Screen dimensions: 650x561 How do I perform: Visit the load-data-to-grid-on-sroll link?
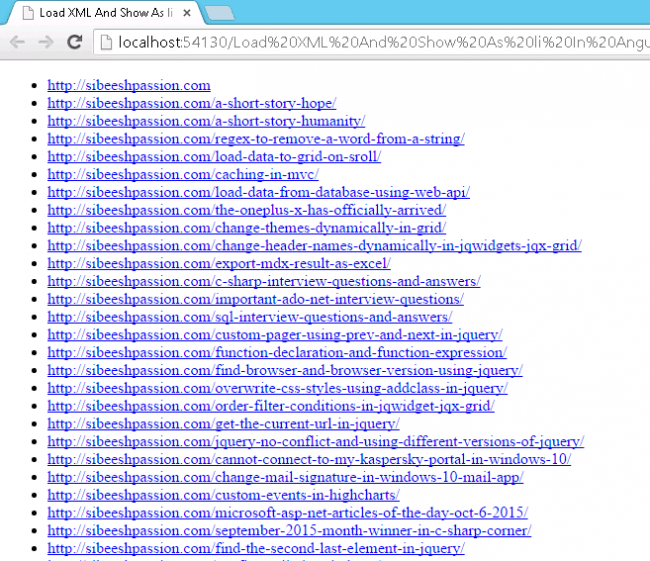[214, 157]
